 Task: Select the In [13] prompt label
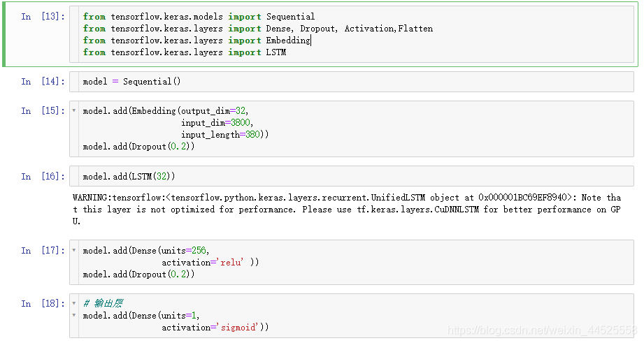coord(43,16)
